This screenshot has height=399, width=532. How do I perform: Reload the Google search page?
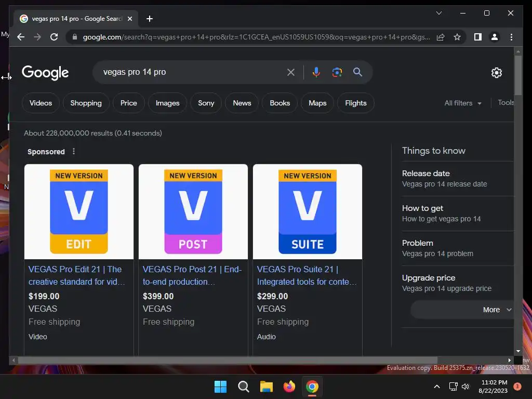coord(54,37)
